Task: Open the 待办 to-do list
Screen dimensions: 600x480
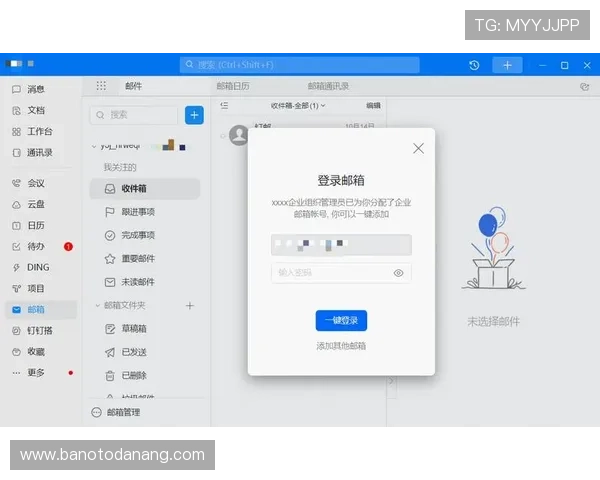Action: pos(29,247)
